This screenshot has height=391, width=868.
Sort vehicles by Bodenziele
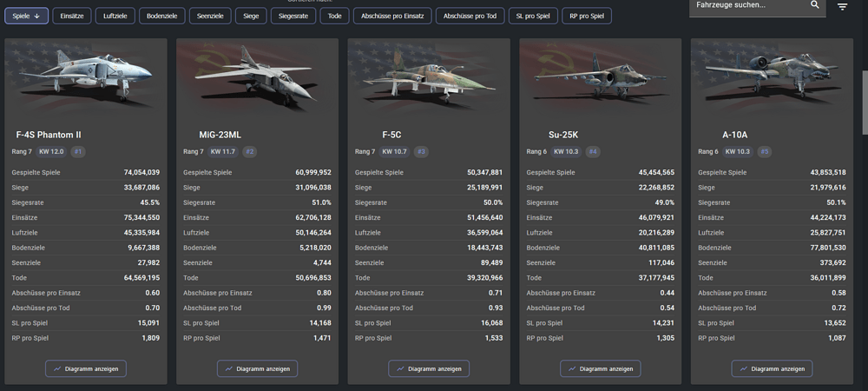point(161,16)
